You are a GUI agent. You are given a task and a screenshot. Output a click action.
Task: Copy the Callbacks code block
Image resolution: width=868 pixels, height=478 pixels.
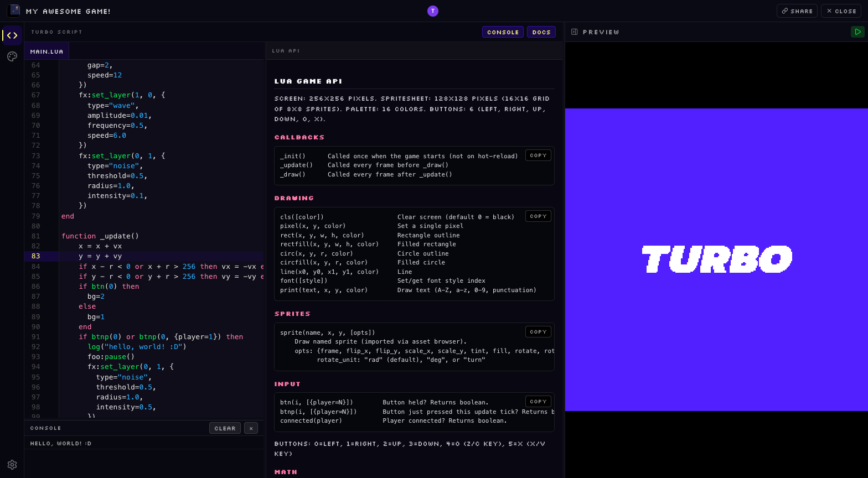coord(538,155)
